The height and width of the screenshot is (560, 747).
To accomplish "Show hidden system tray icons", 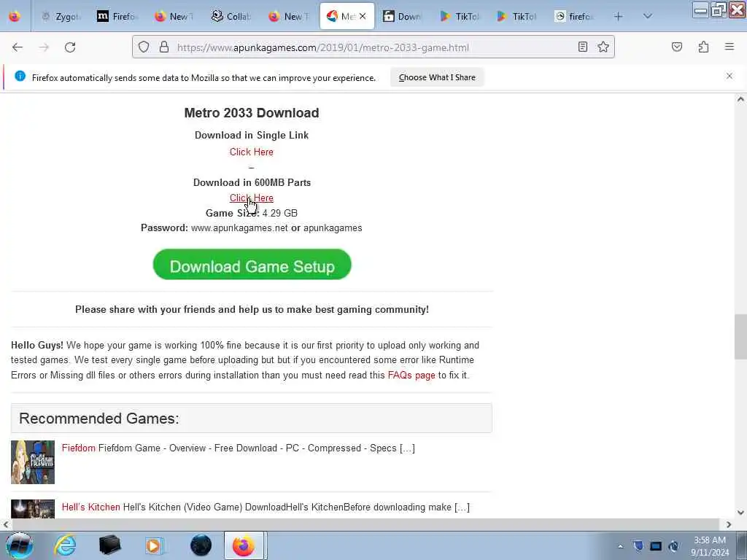I will tap(620, 546).
